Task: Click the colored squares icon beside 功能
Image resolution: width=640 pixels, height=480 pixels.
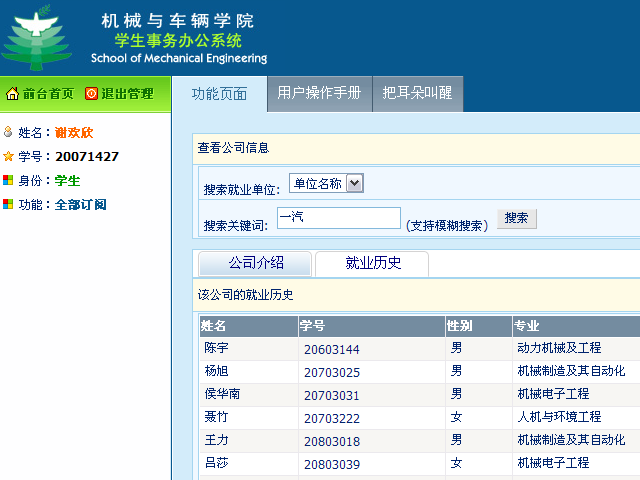Action: tap(9, 204)
